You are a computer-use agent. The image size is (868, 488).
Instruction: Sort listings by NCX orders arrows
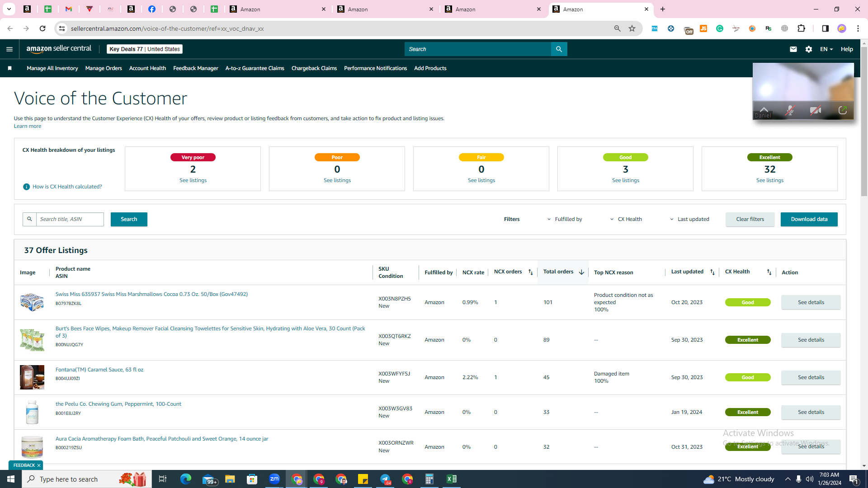(x=531, y=272)
